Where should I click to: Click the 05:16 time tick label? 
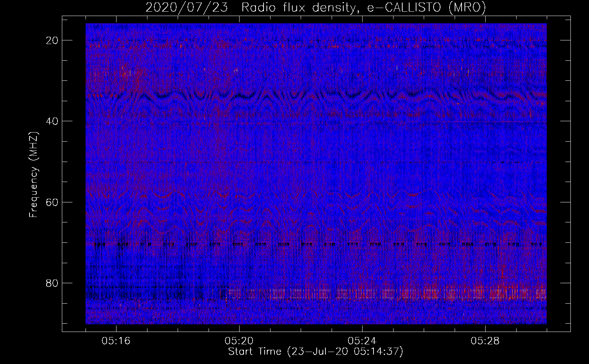pos(116,341)
